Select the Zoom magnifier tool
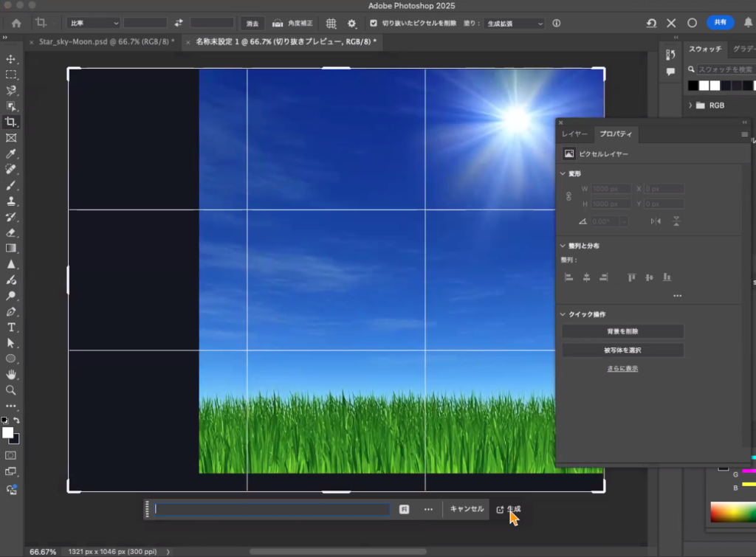 click(11, 390)
